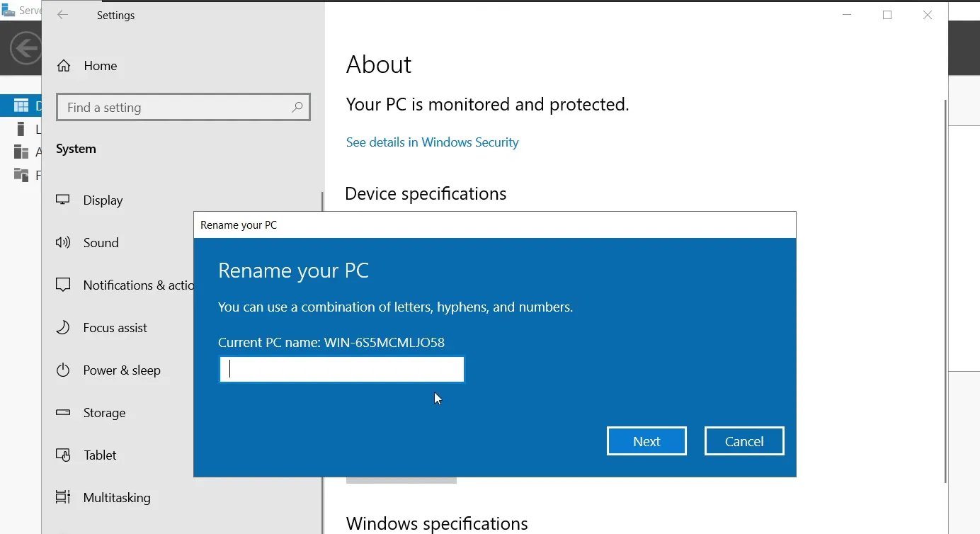The image size is (980, 534).
Task: Click the Server Manager back arrow behind Settings
Action: pyautogui.click(x=25, y=48)
